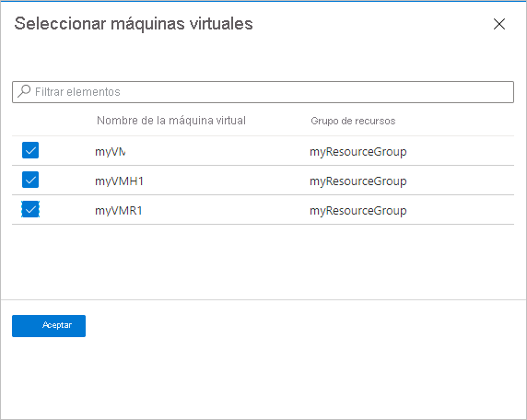
Task: Click myResourceGroup in the myVMR1 row
Action: 358,211
